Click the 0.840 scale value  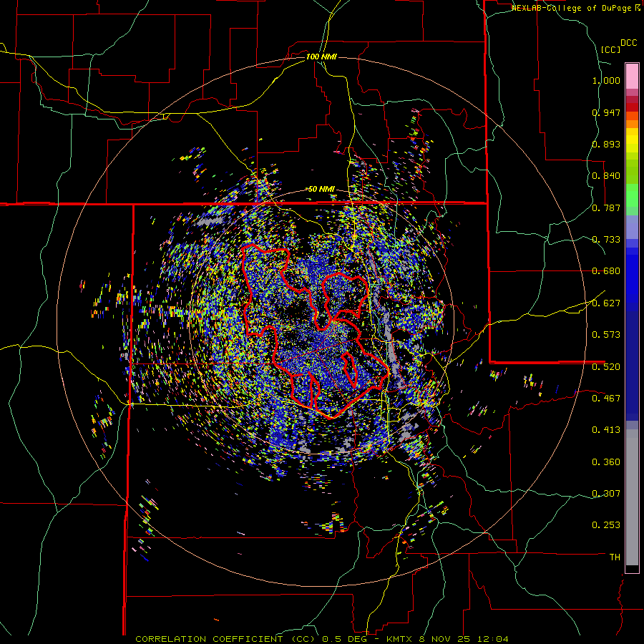(606, 176)
